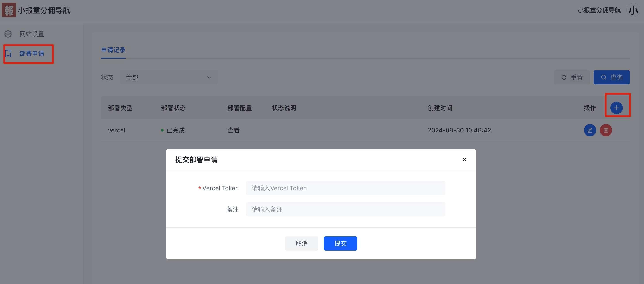Click 小报童分佣导航 username in header
Screen dimensions: 644x284
(x=599, y=10)
